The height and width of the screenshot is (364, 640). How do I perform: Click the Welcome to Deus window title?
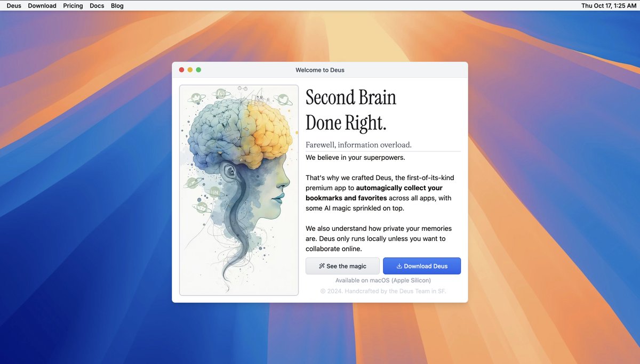tap(320, 70)
